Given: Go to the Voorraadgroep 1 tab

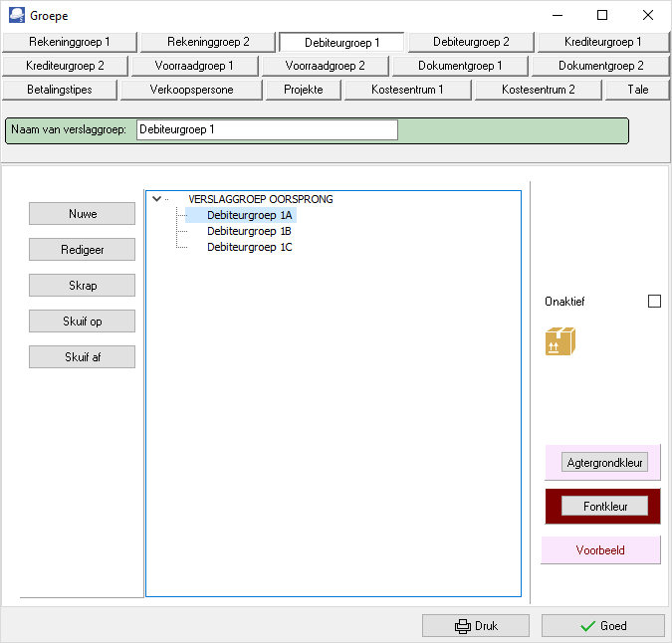Looking at the screenshot, I should coord(195,66).
